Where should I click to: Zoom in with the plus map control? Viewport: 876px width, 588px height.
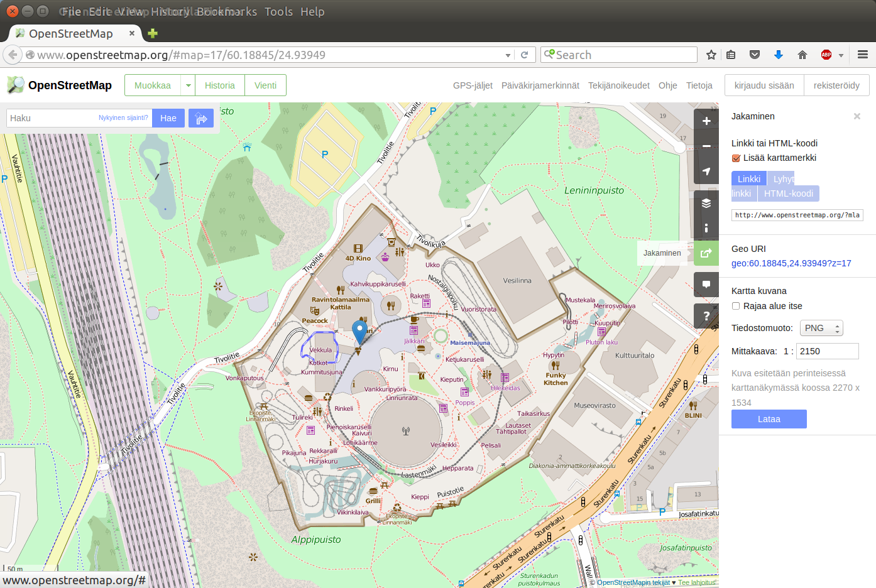(x=706, y=121)
